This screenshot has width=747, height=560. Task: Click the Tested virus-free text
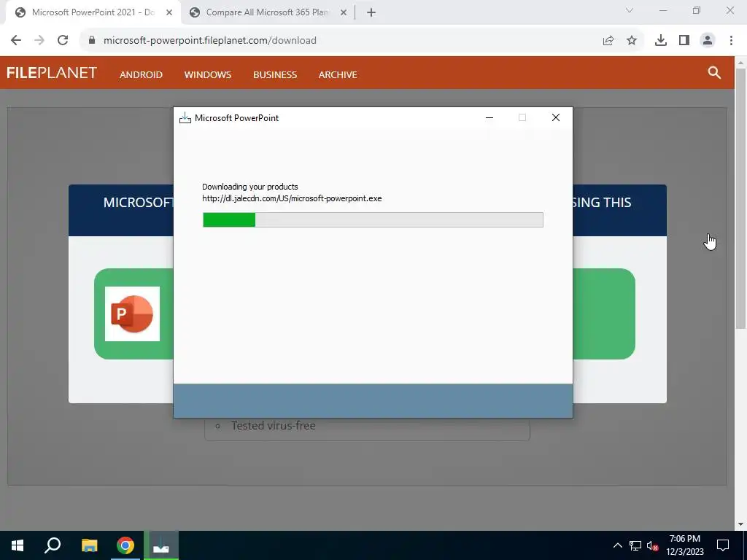(x=274, y=426)
